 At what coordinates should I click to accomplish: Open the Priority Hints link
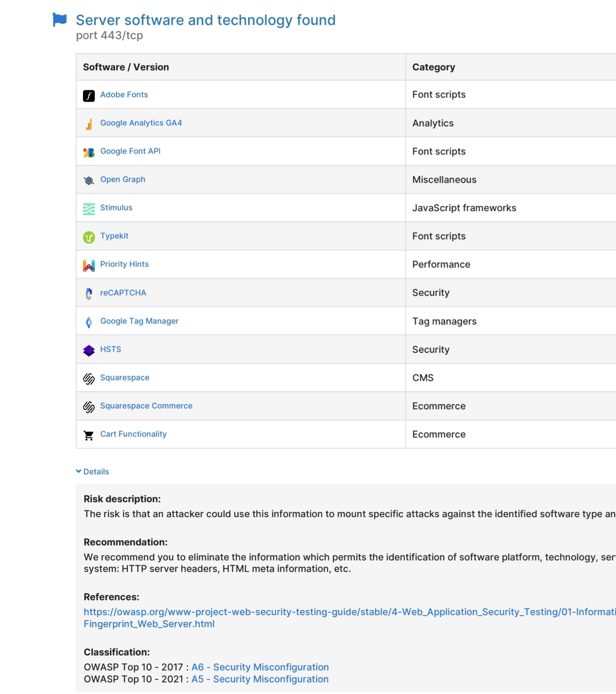click(124, 264)
